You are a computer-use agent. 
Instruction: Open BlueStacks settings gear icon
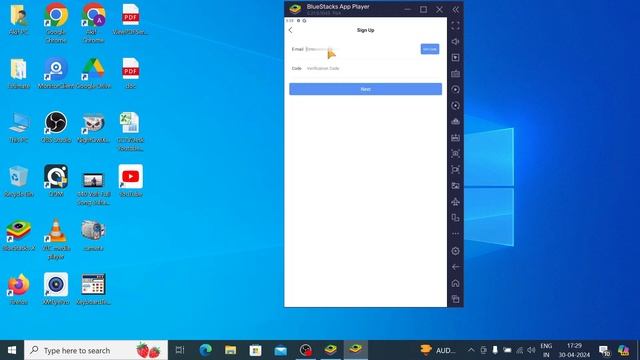pos(456,251)
